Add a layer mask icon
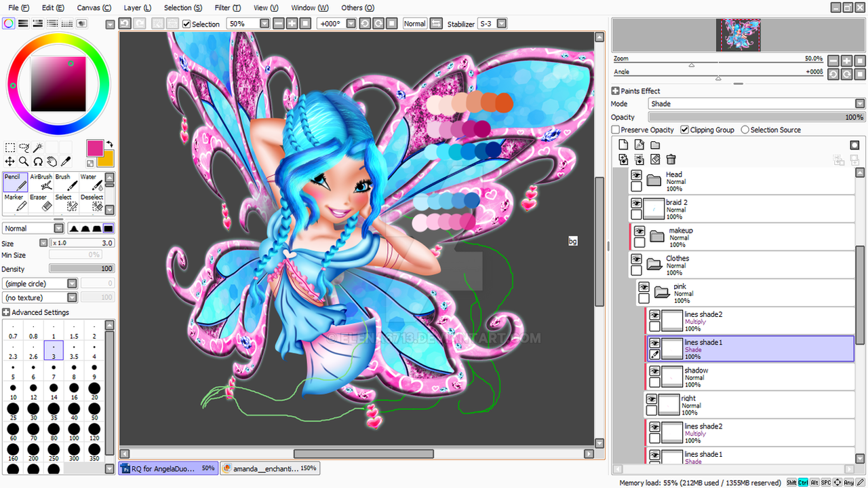The height and width of the screenshot is (488, 868). tap(854, 145)
